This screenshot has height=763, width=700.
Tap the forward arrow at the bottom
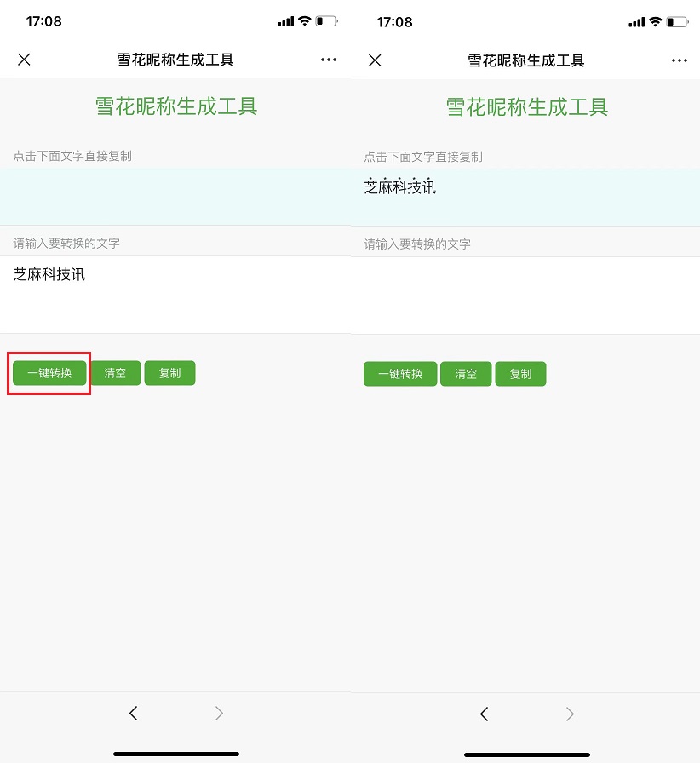218,714
